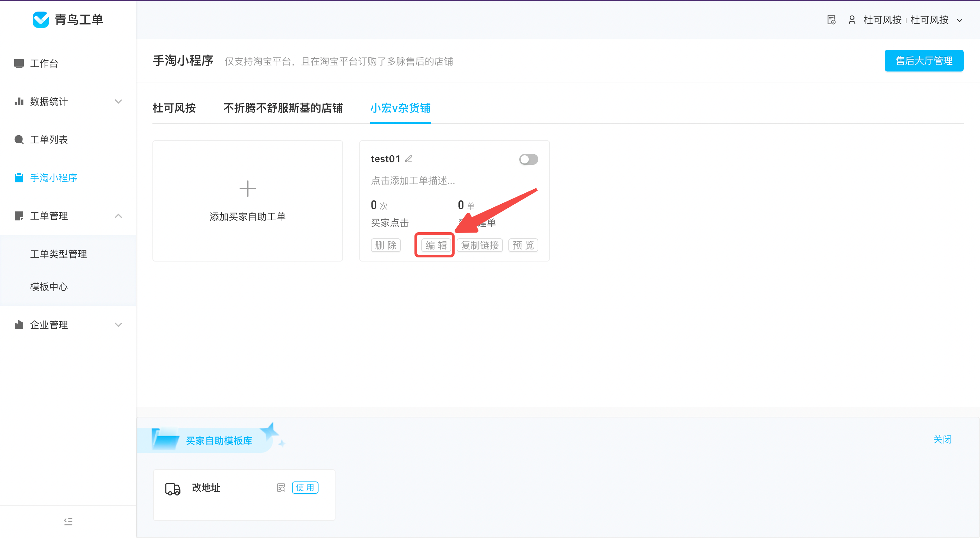
Task: Click 添加买家自助工单 label
Action: pyautogui.click(x=248, y=216)
